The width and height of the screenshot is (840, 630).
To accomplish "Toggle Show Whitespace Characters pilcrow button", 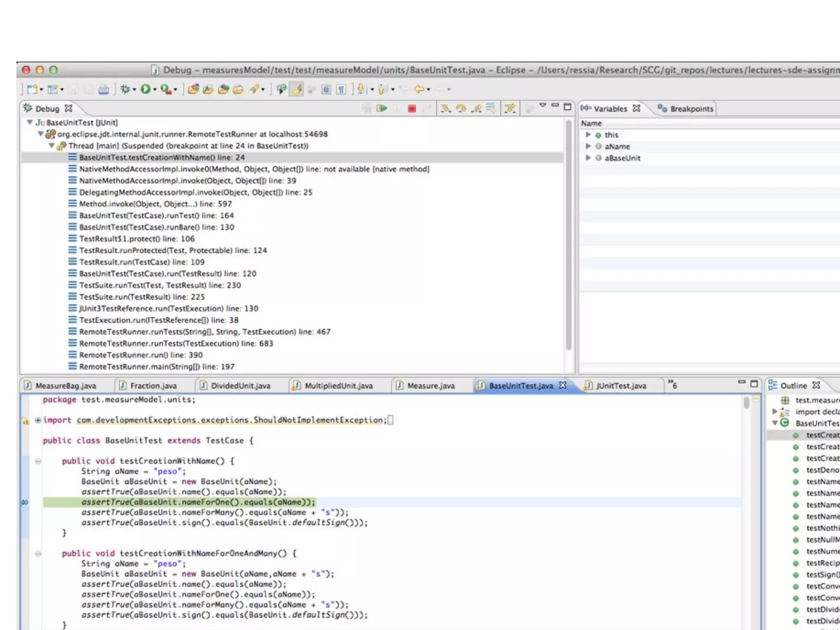I will tap(341, 89).
